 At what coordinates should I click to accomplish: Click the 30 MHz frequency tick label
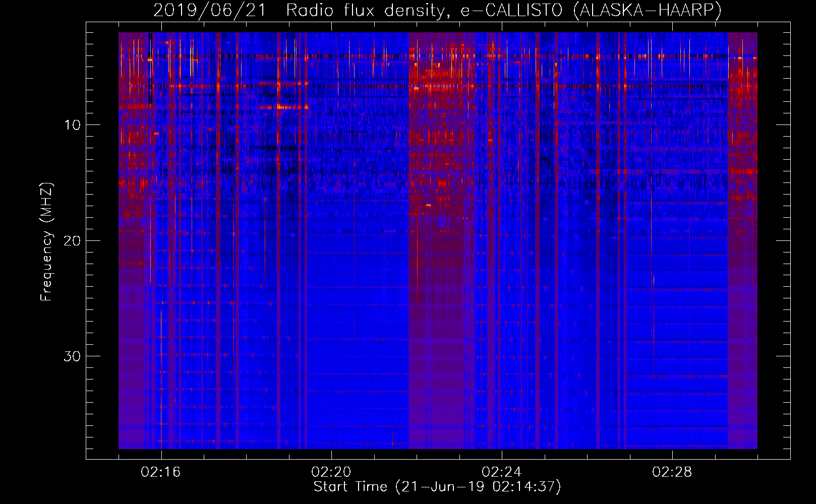(72, 356)
